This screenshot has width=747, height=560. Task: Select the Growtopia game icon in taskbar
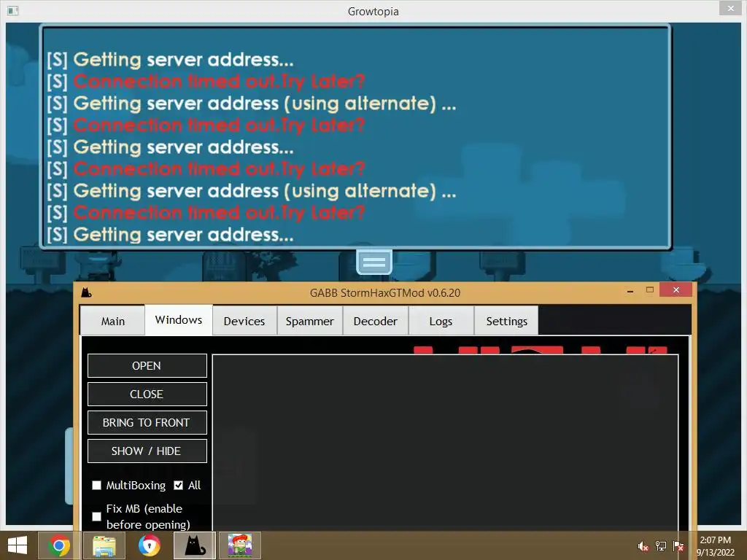tap(240, 545)
